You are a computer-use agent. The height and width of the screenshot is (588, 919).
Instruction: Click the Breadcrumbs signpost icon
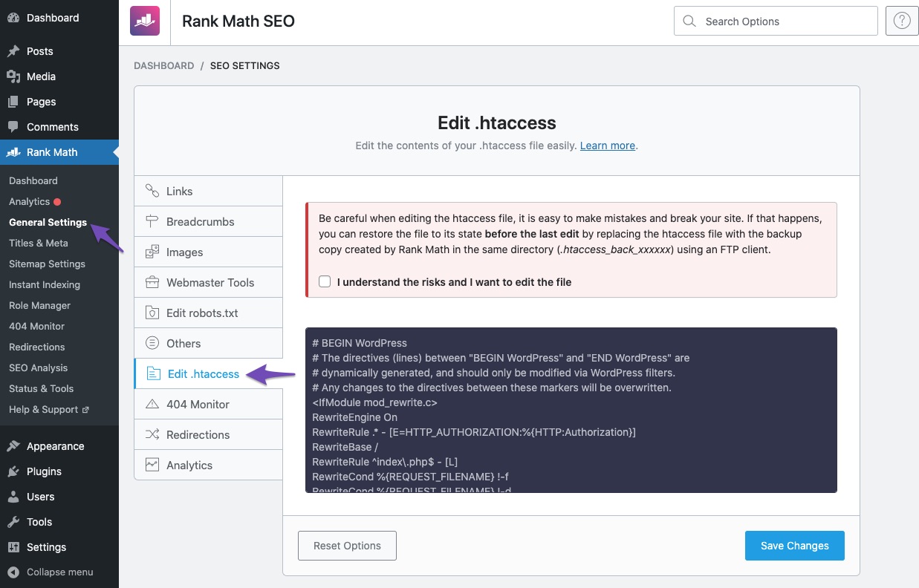pos(152,222)
